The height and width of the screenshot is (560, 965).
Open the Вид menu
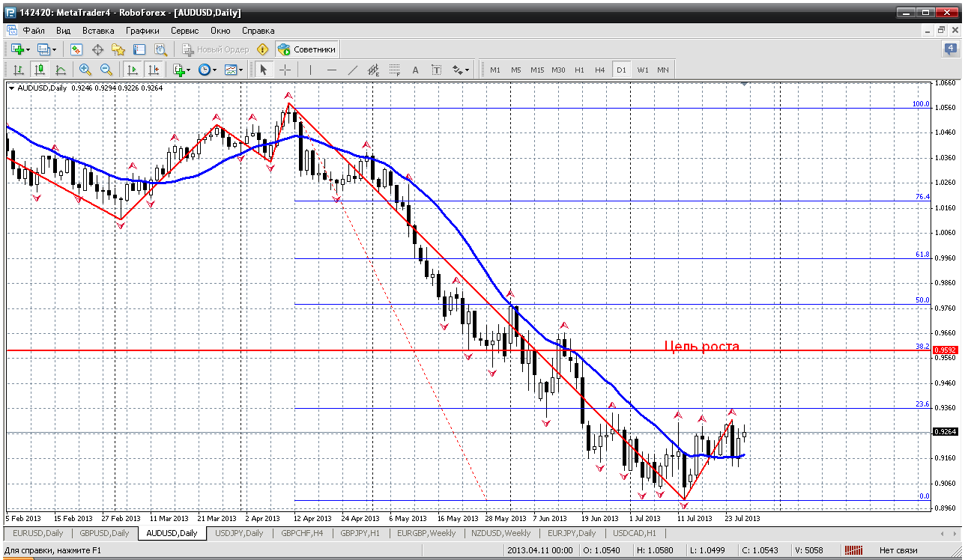click(x=63, y=31)
